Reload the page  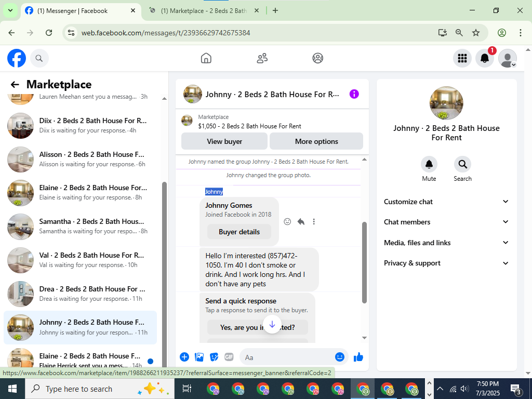coord(49,33)
